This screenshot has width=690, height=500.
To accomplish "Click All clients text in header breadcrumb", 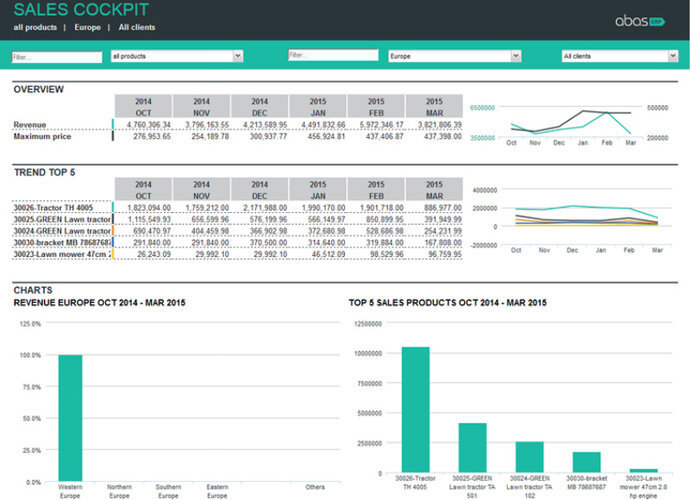I will click(x=138, y=27).
